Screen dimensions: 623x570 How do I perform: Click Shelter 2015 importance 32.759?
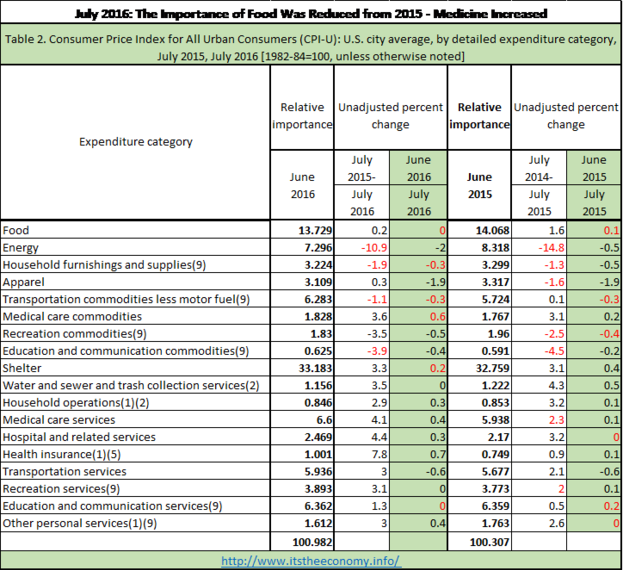pyautogui.click(x=492, y=368)
